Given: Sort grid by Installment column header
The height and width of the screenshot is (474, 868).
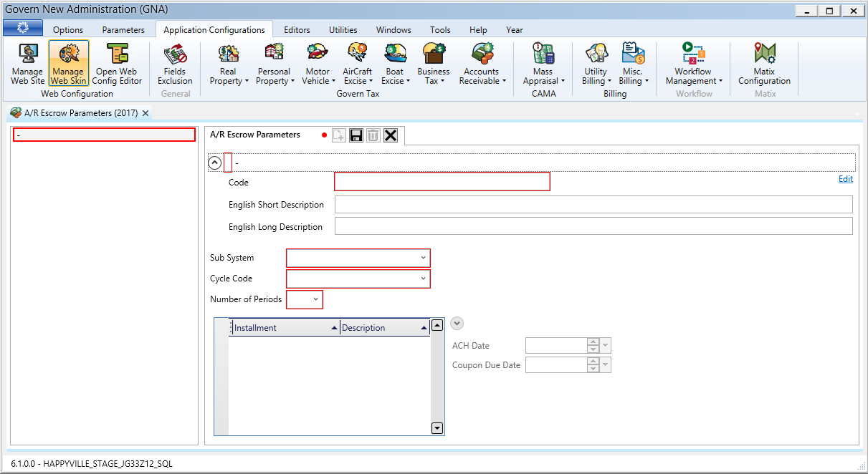Looking at the screenshot, I should (x=283, y=328).
